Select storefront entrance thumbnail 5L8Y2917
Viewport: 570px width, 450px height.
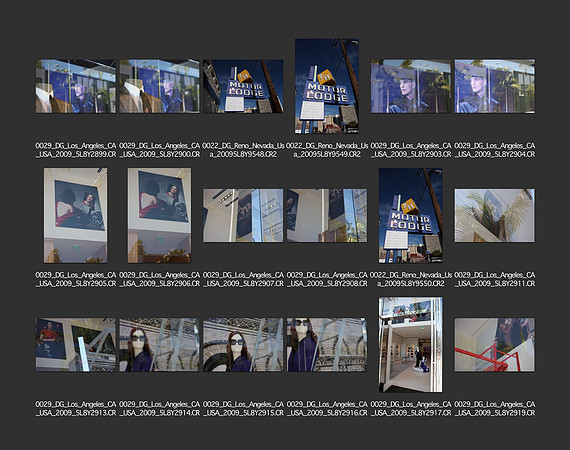[411, 345]
